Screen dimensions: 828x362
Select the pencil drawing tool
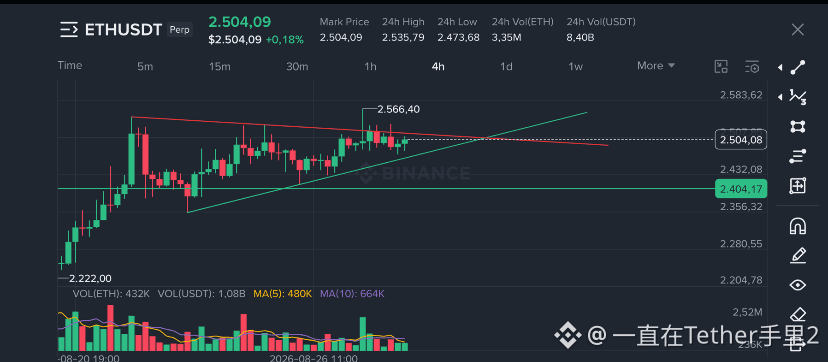797,256
